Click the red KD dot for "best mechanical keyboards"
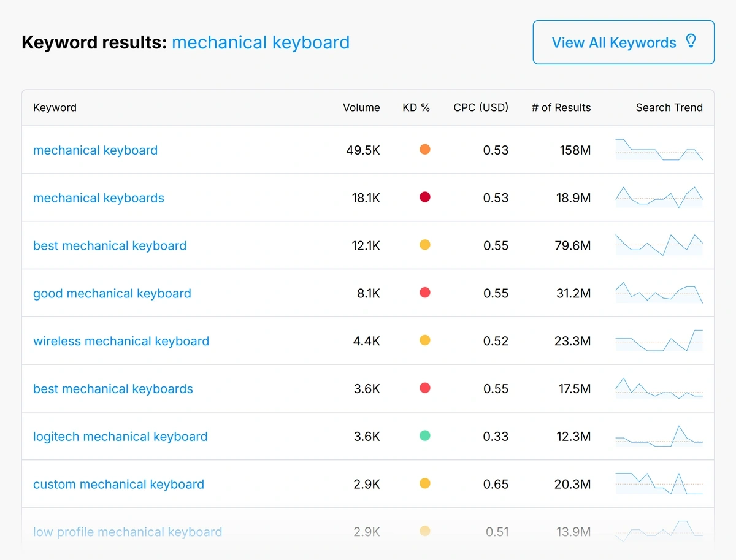This screenshot has height=560, width=736. tap(424, 388)
